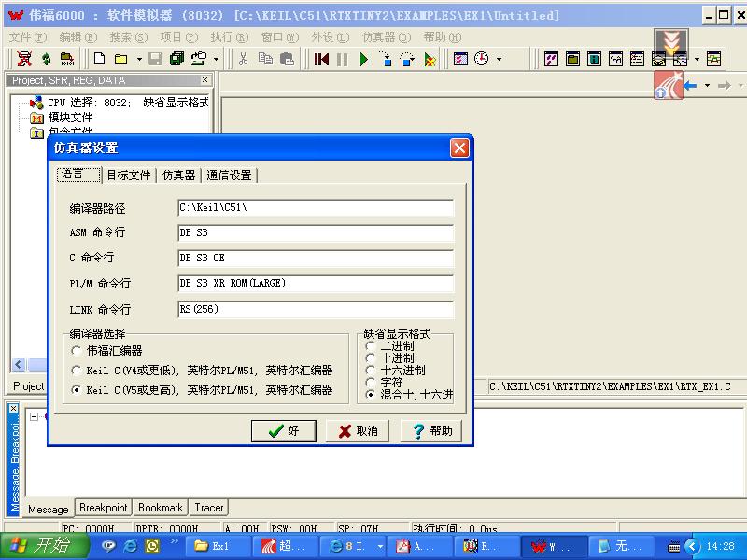Open the Bookmark tab in the bottom panel
The width and height of the screenshot is (747, 560).
click(x=161, y=508)
